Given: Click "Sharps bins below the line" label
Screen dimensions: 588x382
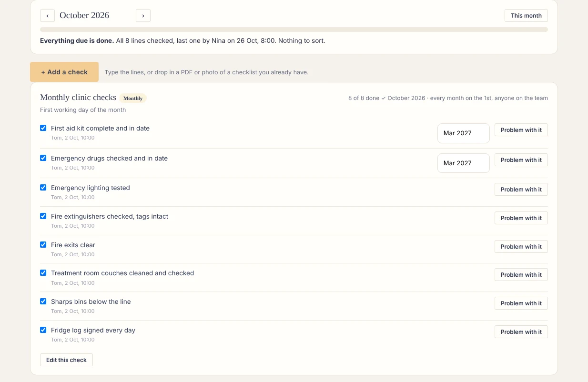Looking at the screenshot, I should (x=91, y=302).
